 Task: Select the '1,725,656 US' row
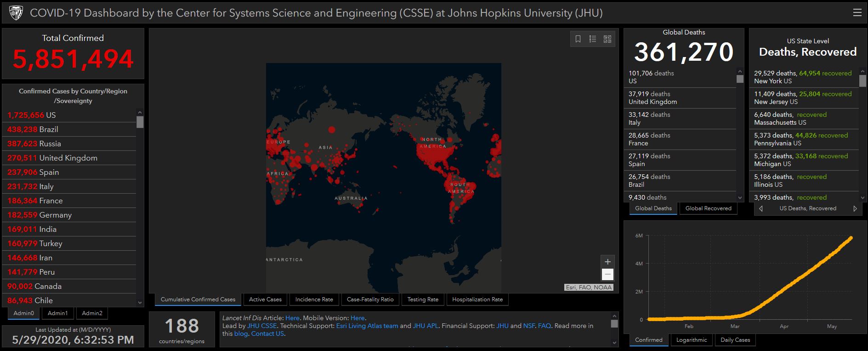pyautogui.click(x=69, y=115)
